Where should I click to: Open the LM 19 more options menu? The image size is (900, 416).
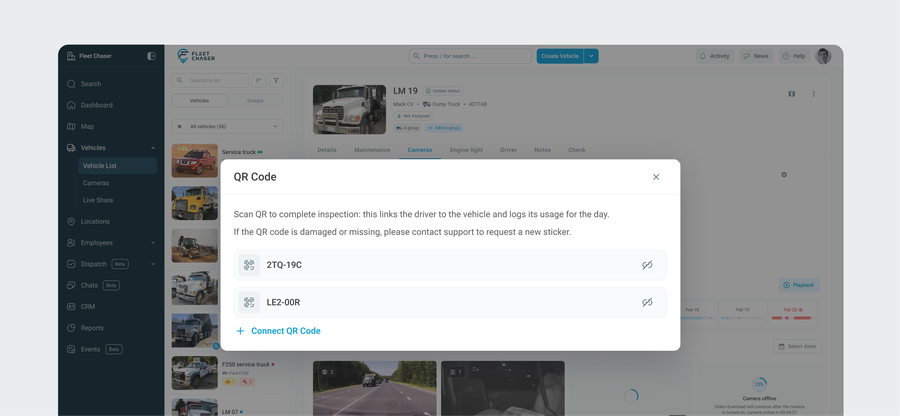click(813, 94)
